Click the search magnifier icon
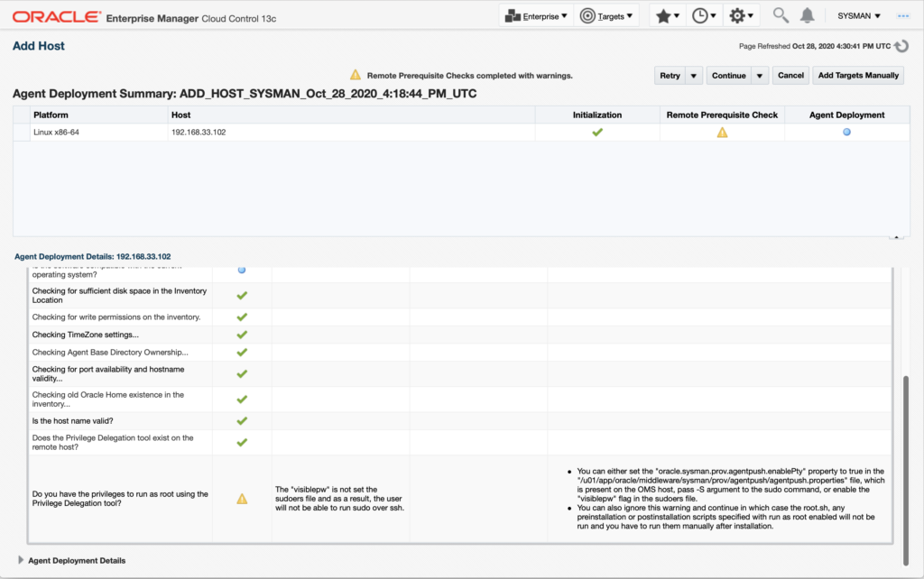The height and width of the screenshot is (579, 924). (781, 15)
